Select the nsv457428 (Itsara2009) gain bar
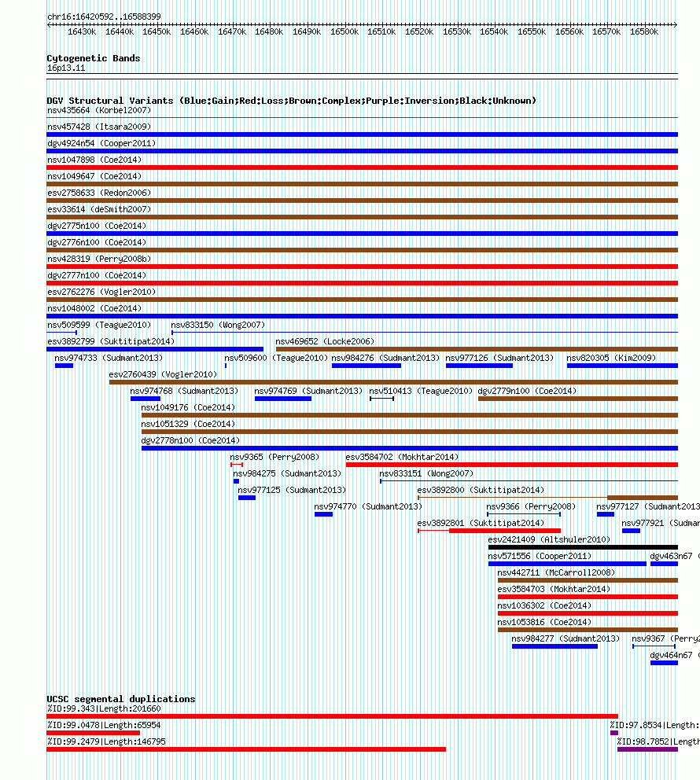 362,134
